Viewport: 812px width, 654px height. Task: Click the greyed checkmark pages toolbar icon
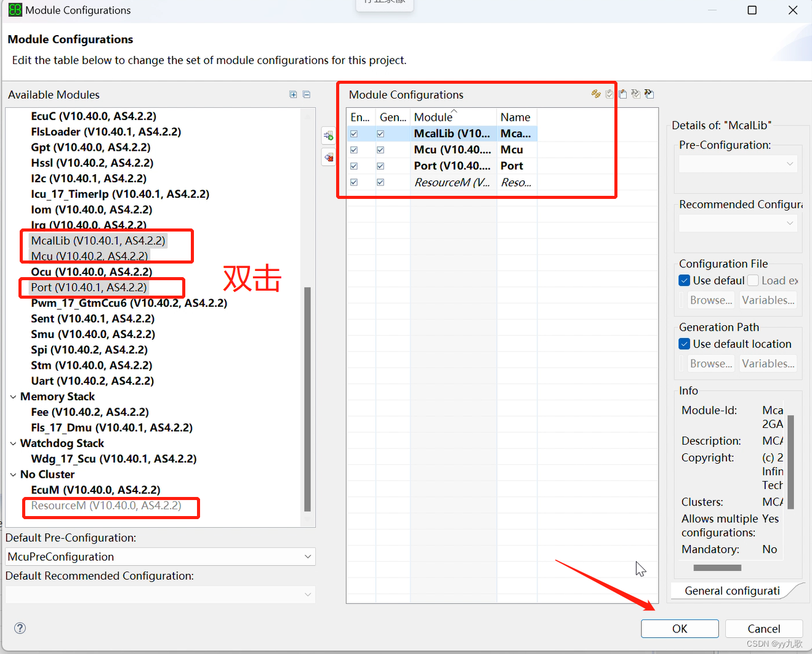coord(609,94)
